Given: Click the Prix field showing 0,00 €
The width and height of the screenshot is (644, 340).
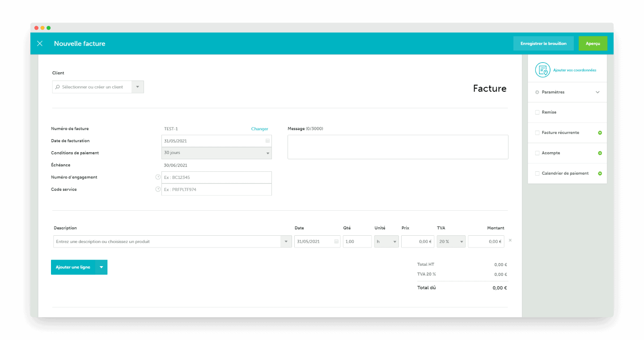Looking at the screenshot, I should click(x=418, y=242).
